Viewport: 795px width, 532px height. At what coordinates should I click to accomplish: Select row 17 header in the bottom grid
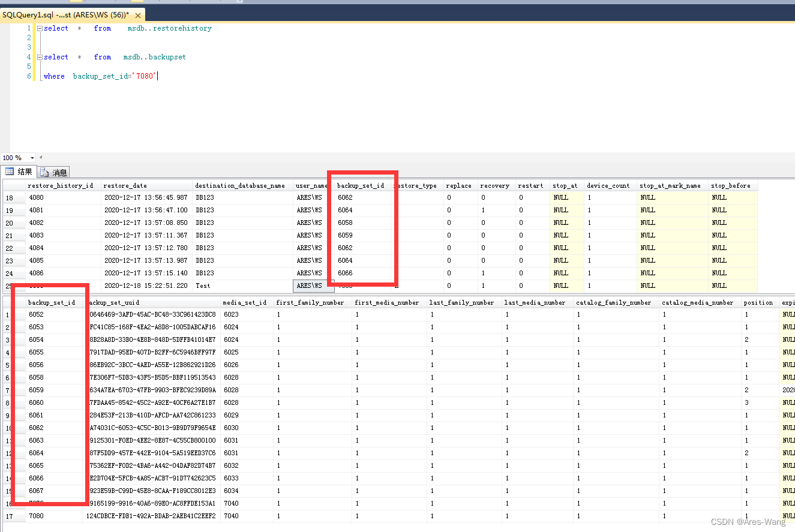point(8,516)
